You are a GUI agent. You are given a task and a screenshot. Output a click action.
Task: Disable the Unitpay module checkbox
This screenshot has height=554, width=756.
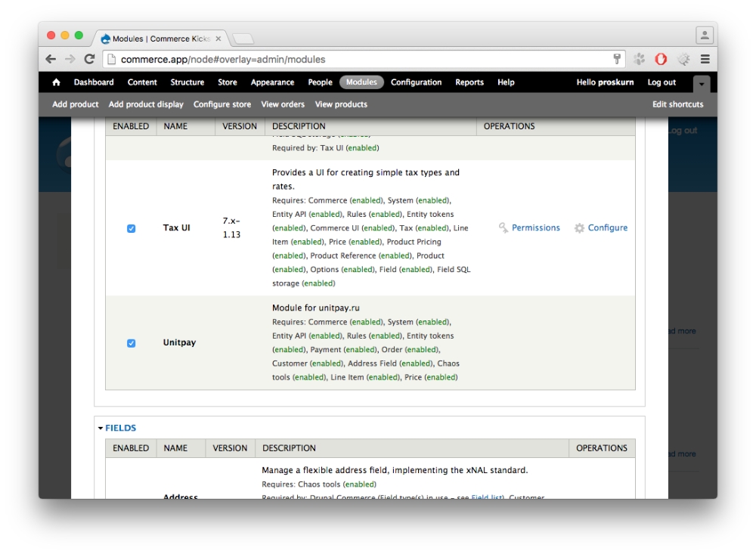(x=131, y=343)
